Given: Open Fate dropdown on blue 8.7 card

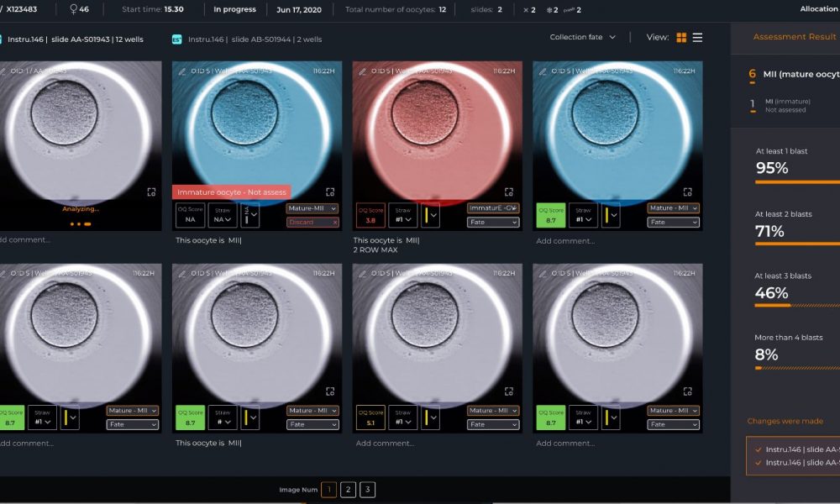Looking at the screenshot, I should pyautogui.click(x=673, y=223).
